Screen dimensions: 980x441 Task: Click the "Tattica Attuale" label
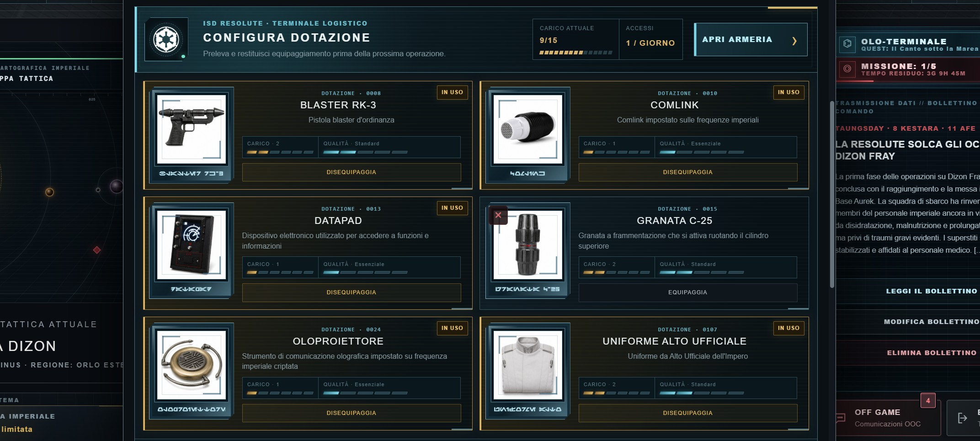[48, 324]
